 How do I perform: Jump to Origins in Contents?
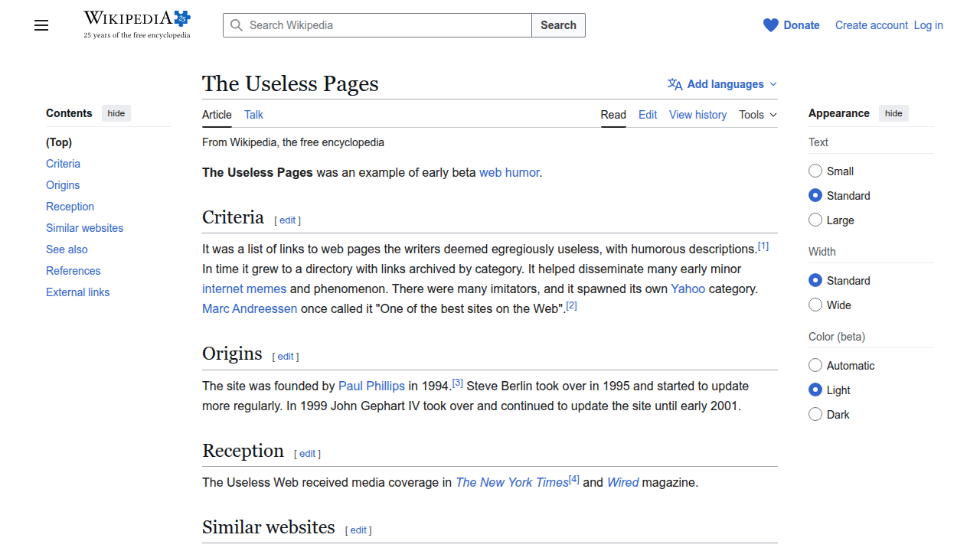click(63, 185)
